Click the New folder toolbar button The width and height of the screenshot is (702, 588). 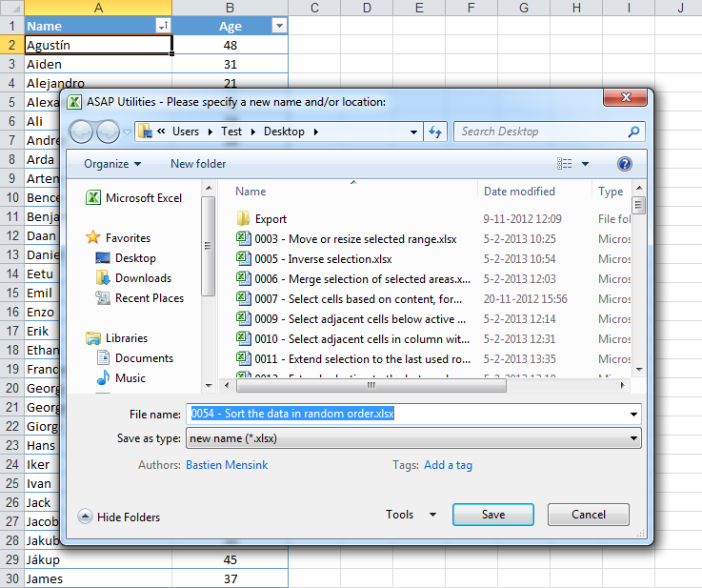(x=198, y=164)
